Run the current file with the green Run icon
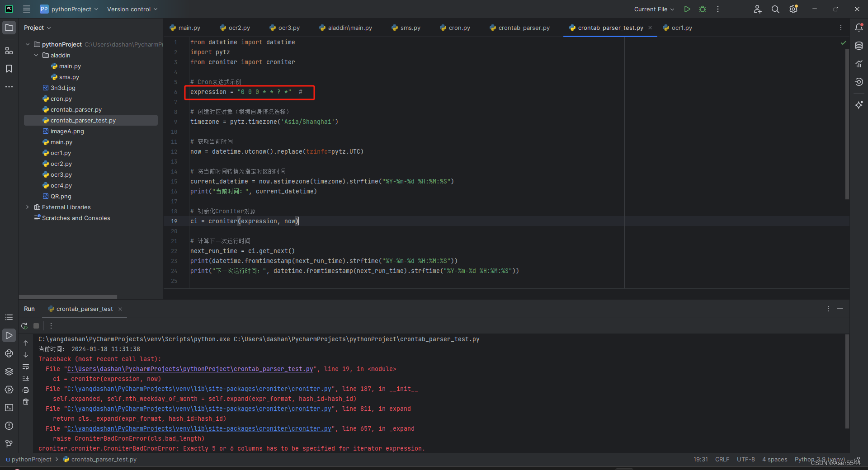Viewport: 868px width, 470px height. pyautogui.click(x=687, y=9)
